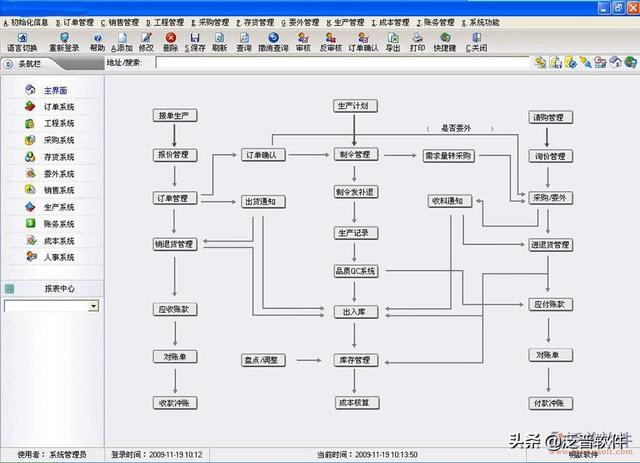Click the 采购/委外 flowchart button
Image resolution: width=640 pixels, height=463 pixels.
pos(550,198)
